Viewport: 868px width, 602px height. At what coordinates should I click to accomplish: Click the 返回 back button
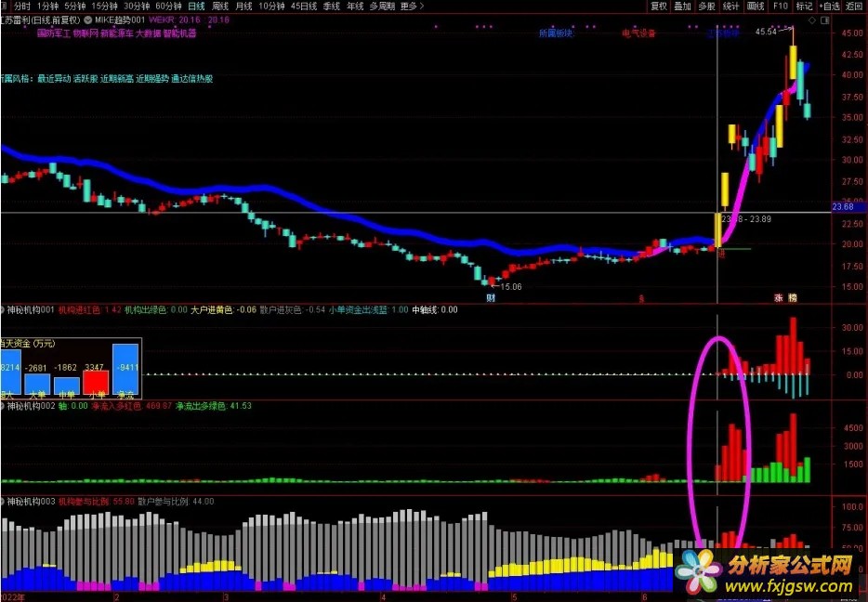coord(854,7)
